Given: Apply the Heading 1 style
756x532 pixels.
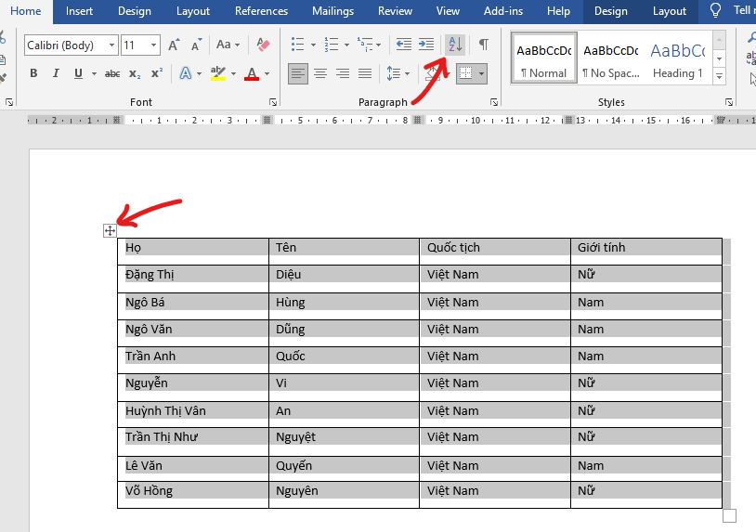Looking at the screenshot, I should tap(677, 59).
